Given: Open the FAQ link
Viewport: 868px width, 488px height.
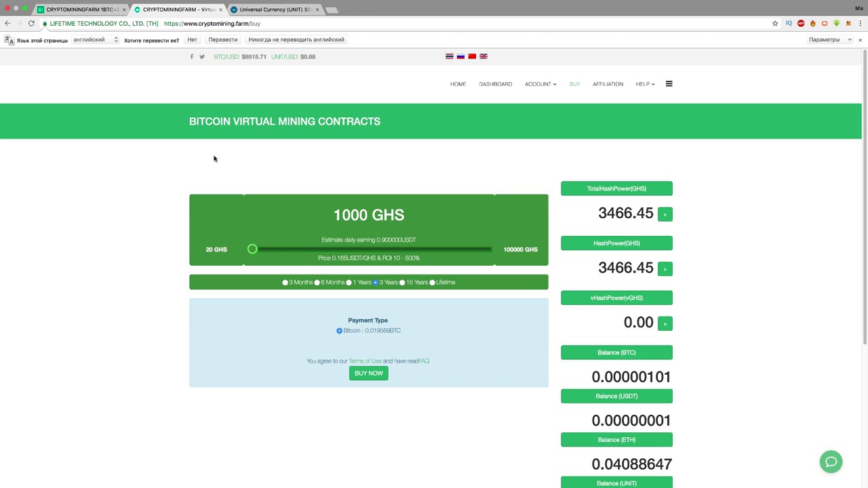Looking at the screenshot, I should [x=424, y=361].
